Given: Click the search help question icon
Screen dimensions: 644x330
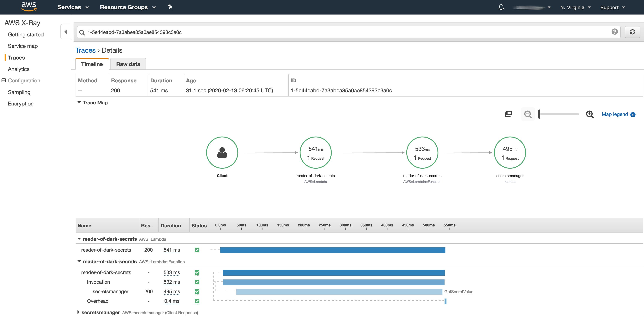Looking at the screenshot, I should coord(614,31).
